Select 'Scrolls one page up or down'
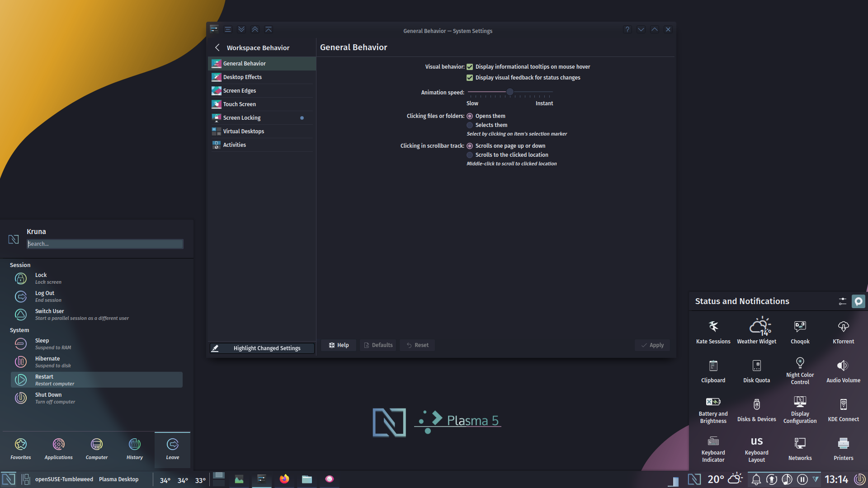The image size is (868, 488). tap(470, 146)
